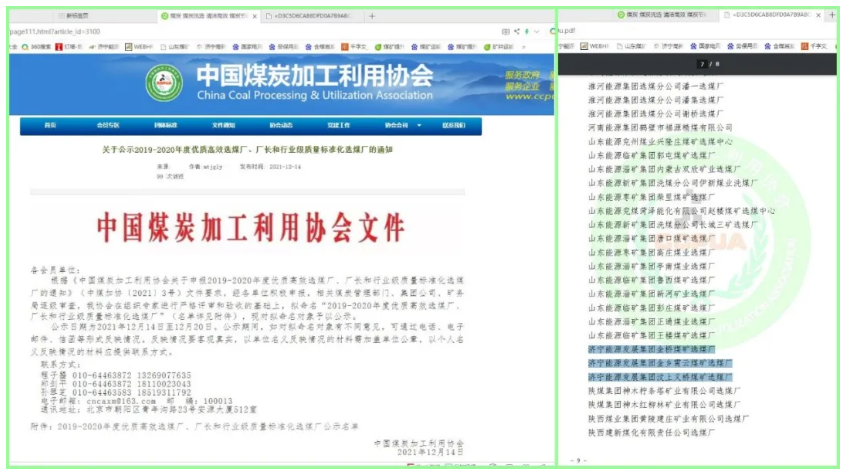Switch to the green-icon 煤炭 tab in right window
The width and height of the screenshot is (844, 474).
[662, 15]
